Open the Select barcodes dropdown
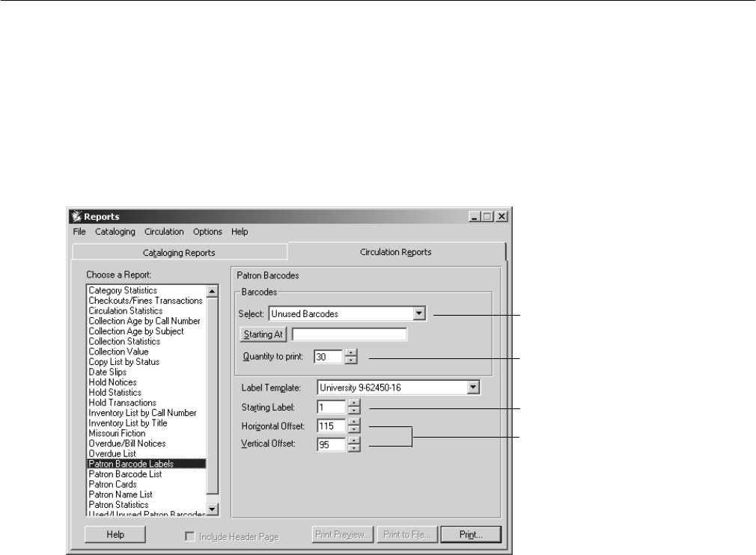The image size is (756, 555). 419,313
